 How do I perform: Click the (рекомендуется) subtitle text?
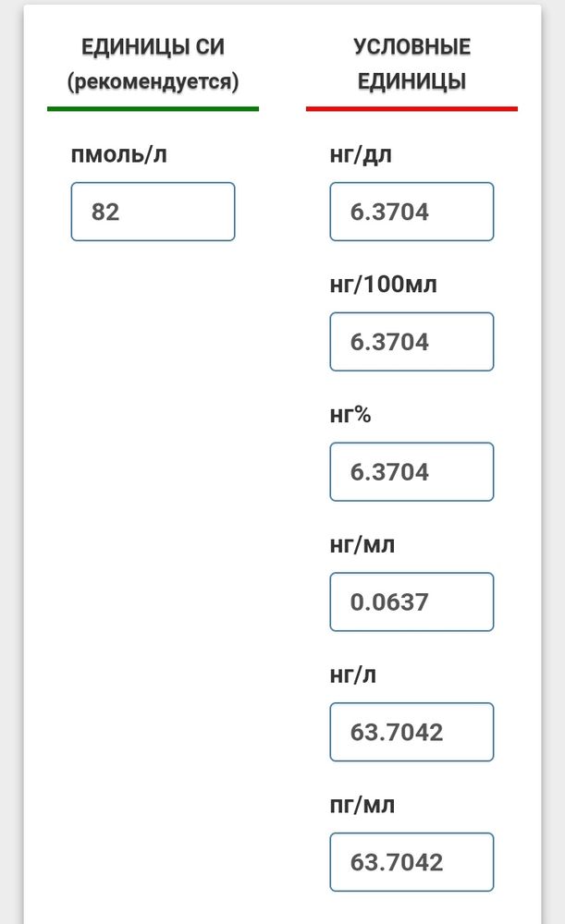coord(153,81)
